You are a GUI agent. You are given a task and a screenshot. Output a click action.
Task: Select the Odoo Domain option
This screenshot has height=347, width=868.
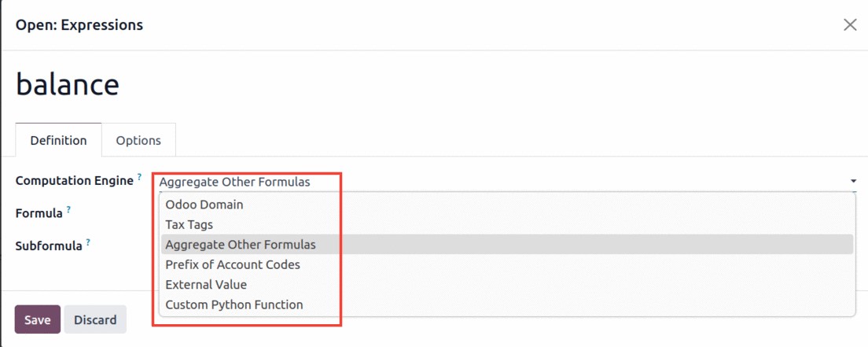204,205
